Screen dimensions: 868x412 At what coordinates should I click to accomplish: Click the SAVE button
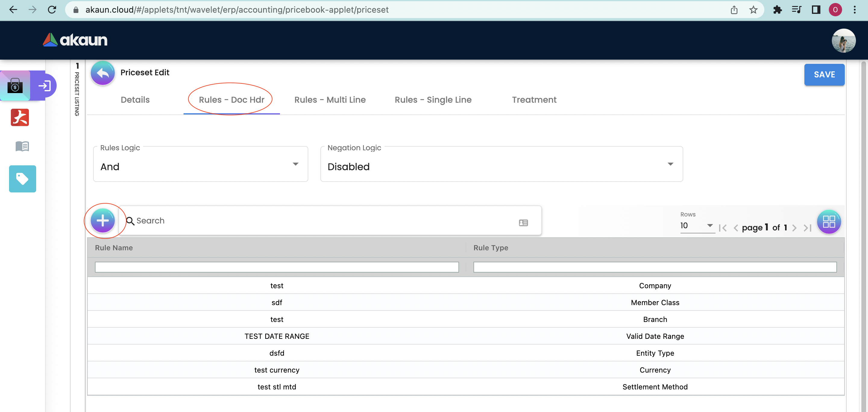click(x=824, y=74)
